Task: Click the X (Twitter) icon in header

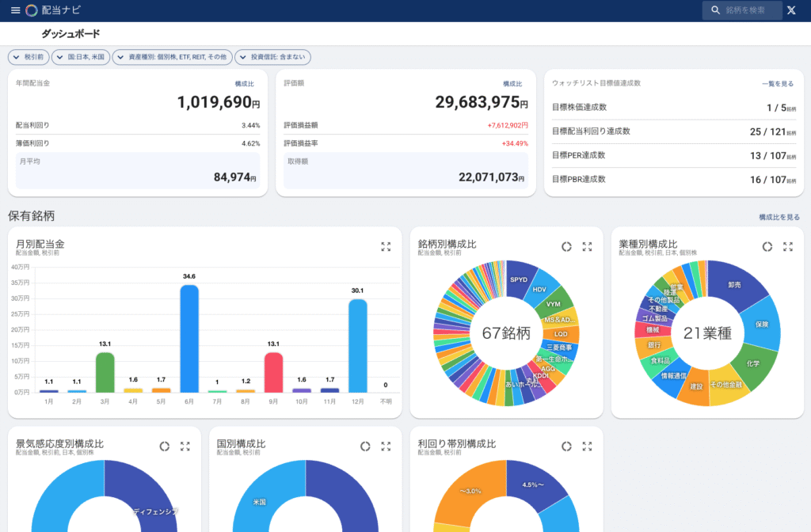Action: tap(790, 10)
